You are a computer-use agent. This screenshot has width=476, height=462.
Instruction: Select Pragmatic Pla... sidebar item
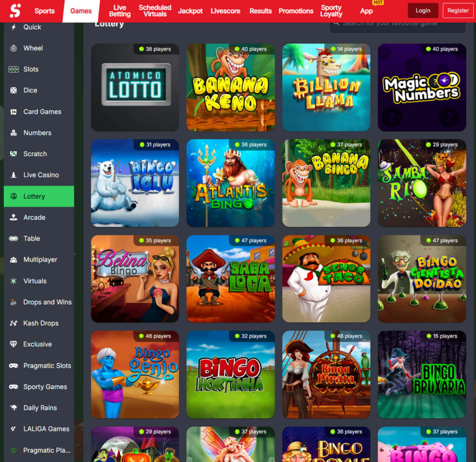coord(39,450)
